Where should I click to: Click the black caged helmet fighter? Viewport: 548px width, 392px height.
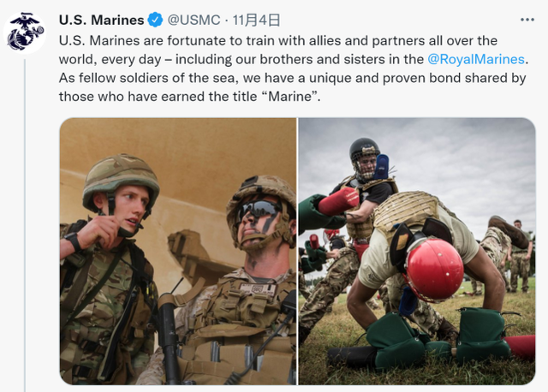click(365, 160)
